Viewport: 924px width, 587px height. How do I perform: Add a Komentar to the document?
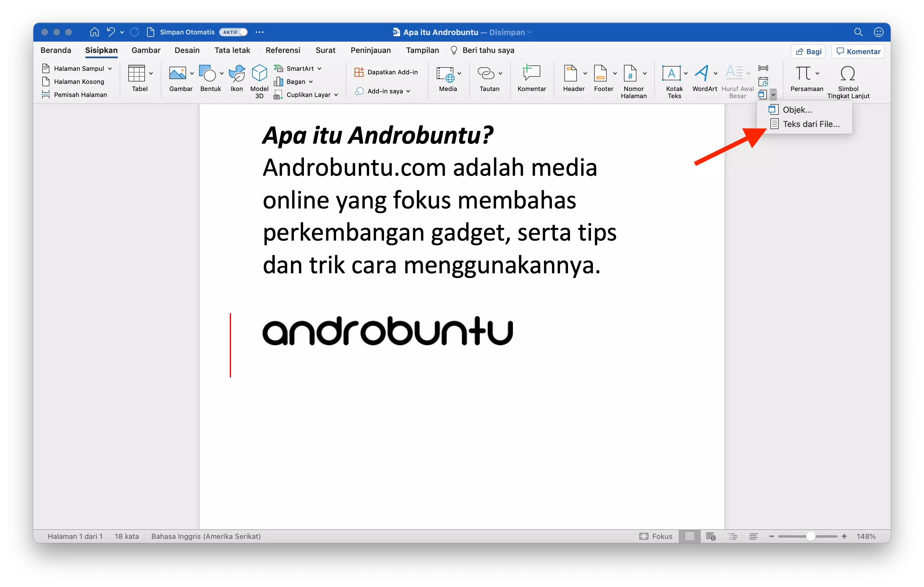point(532,79)
